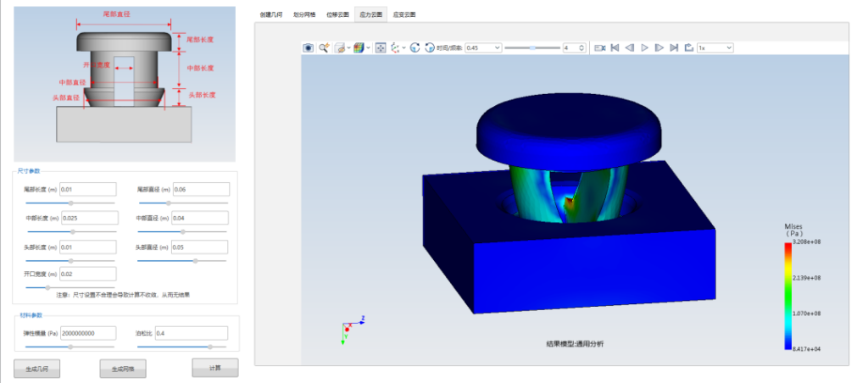Play the result animation
The width and height of the screenshot is (868, 383).
click(x=644, y=48)
